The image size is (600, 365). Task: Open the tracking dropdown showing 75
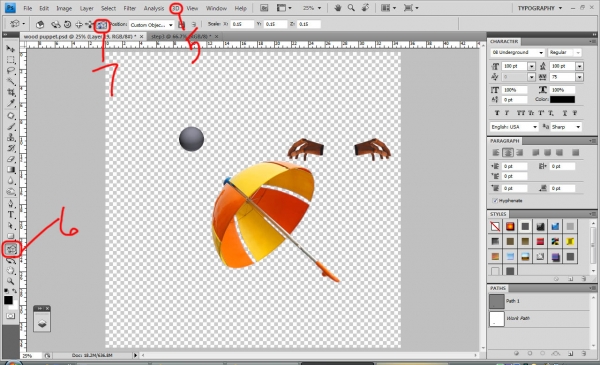580,77
